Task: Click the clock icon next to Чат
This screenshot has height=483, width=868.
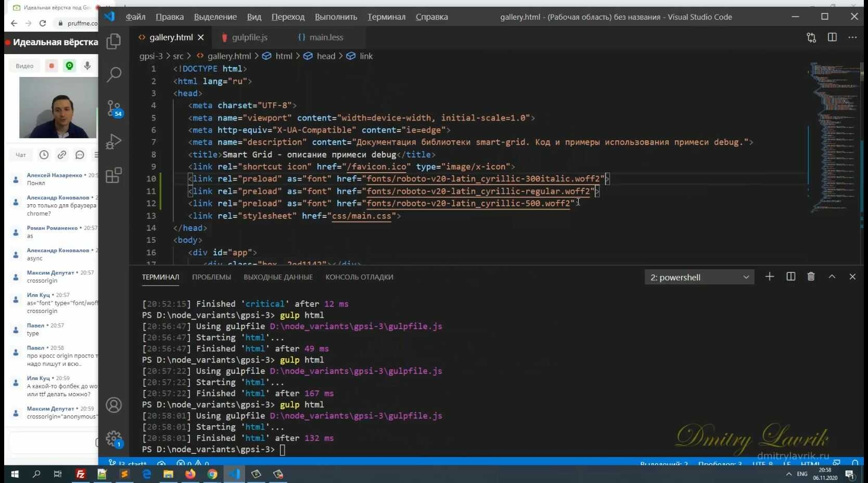Action: coord(44,154)
